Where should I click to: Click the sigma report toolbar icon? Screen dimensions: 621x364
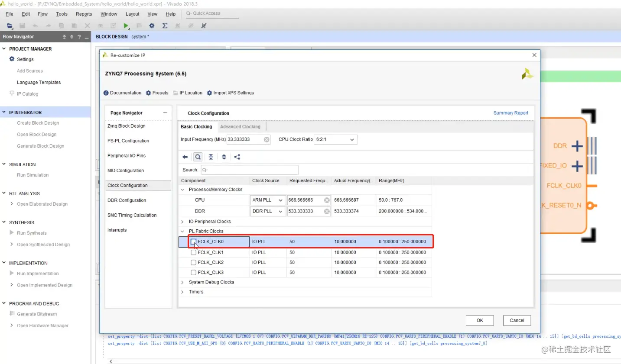pos(165,26)
